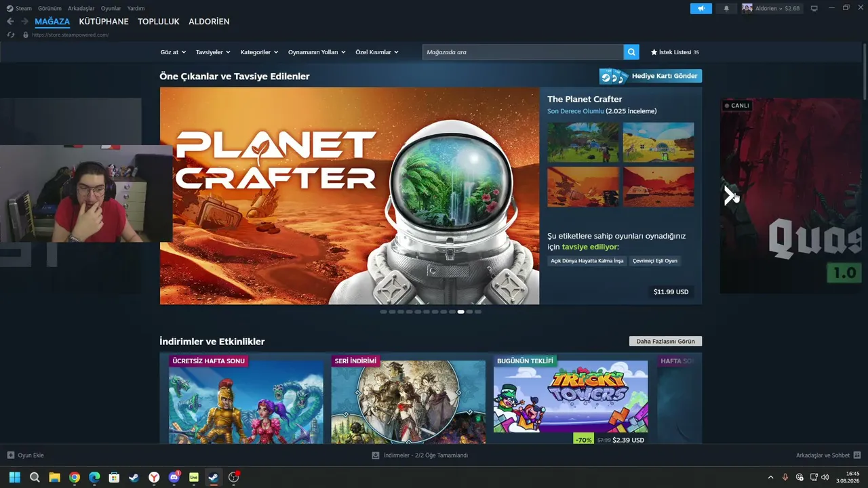Open the wishlist star İstek Listesi
The width and height of the screenshot is (868, 488).
click(x=675, y=52)
